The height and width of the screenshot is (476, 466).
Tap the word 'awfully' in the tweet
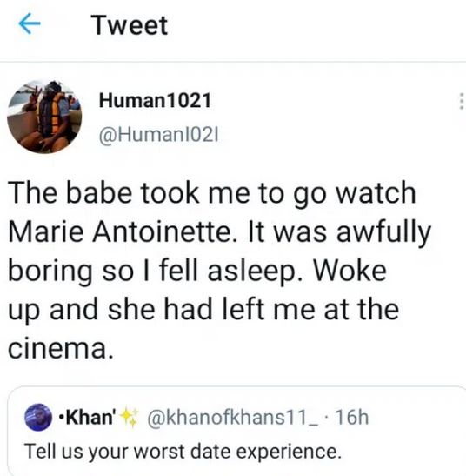[383, 233]
